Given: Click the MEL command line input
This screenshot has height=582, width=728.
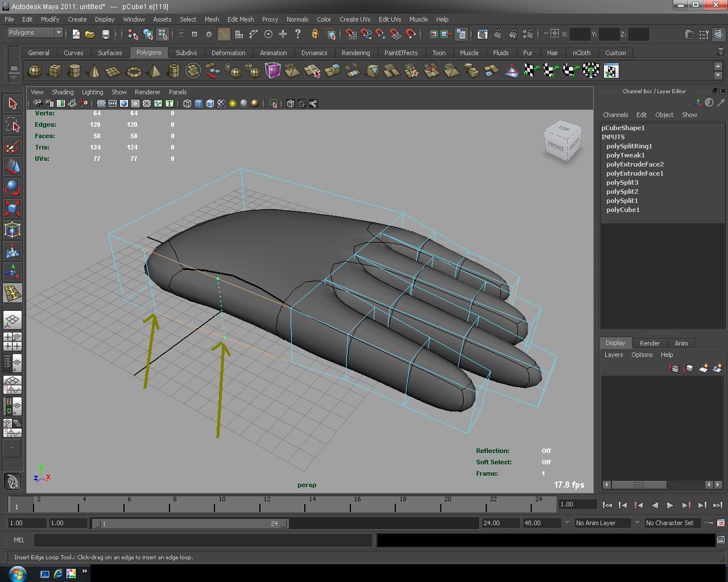Looking at the screenshot, I should pyautogui.click(x=202, y=540).
